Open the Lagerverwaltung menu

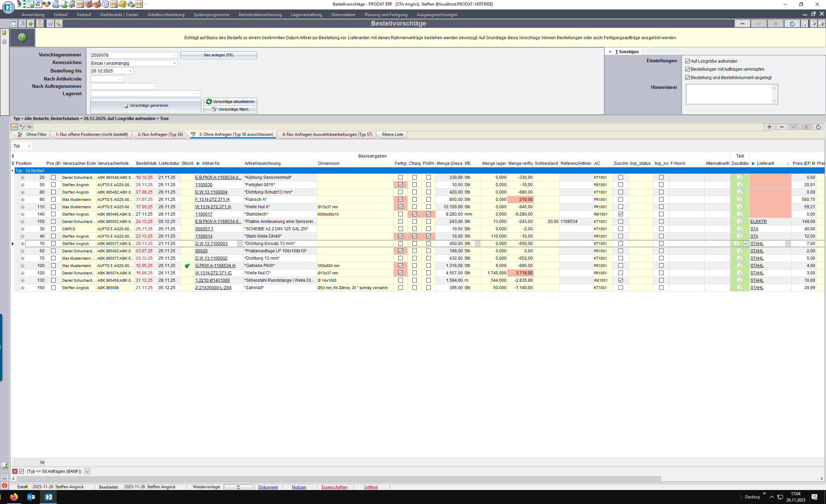(306, 15)
